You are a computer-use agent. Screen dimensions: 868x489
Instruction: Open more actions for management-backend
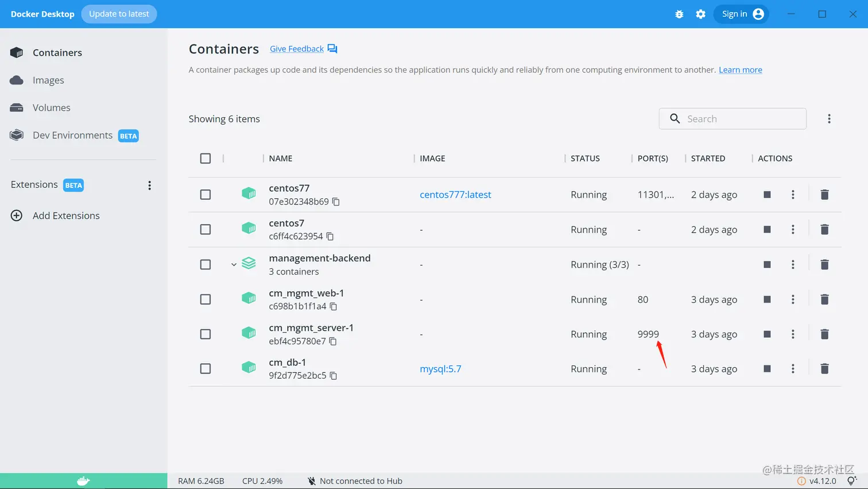point(793,264)
